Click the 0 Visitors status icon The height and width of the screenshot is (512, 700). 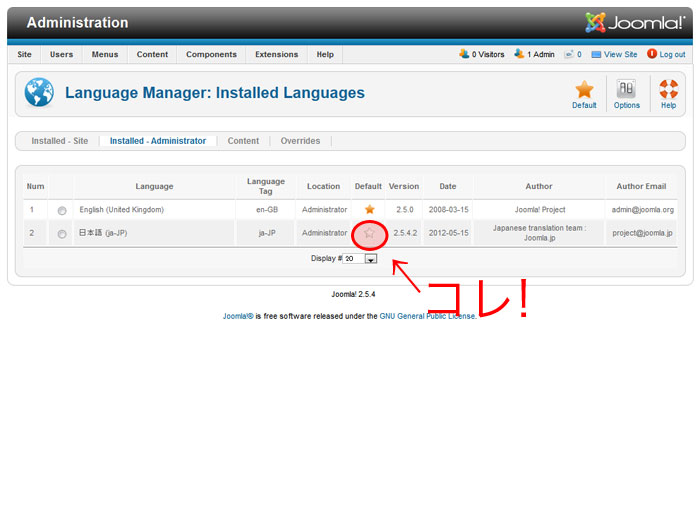(464, 54)
